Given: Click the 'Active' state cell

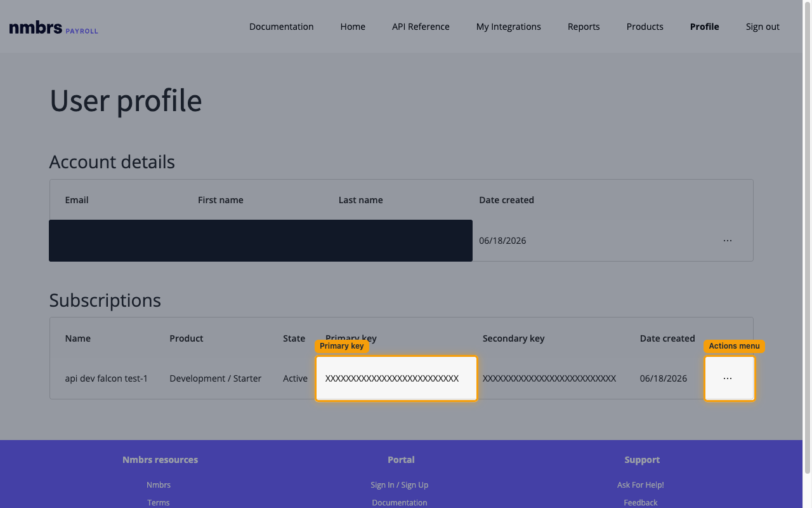Looking at the screenshot, I should click(x=295, y=378).
